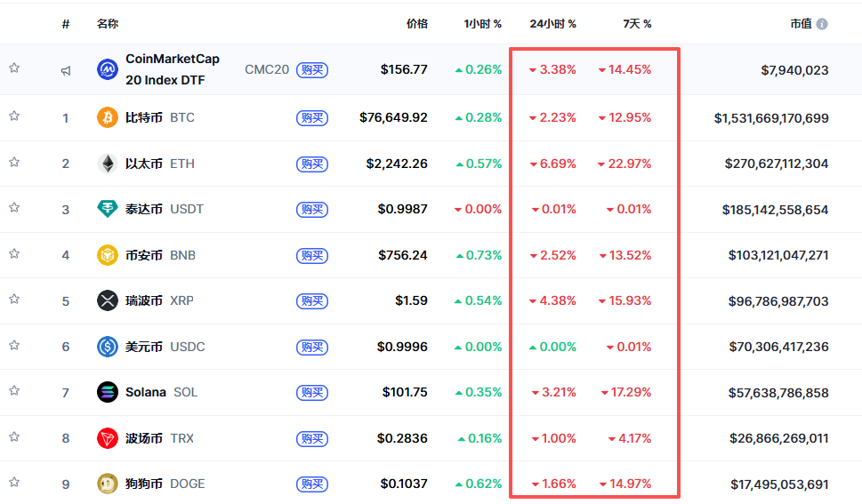Click the Ethereum diamond logo
This screenshot has width=862, height=504.
(x=107, y=164)
